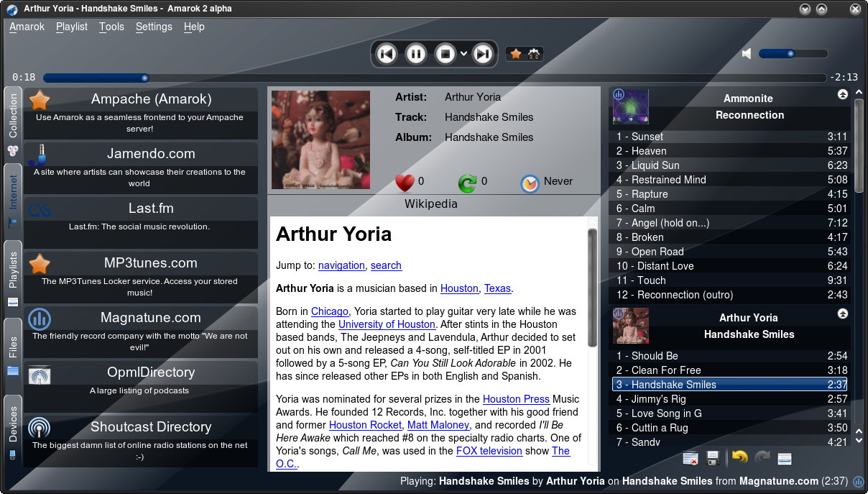Select track 2 - Clean For Free
The width and height of the screenshot is (868, 494).
[x=730, y=370]
